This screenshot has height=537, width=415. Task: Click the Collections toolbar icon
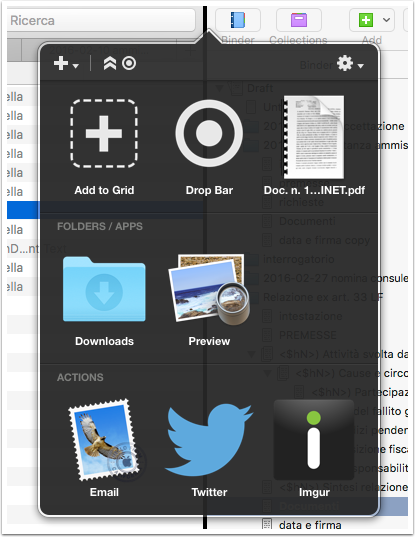299,20
